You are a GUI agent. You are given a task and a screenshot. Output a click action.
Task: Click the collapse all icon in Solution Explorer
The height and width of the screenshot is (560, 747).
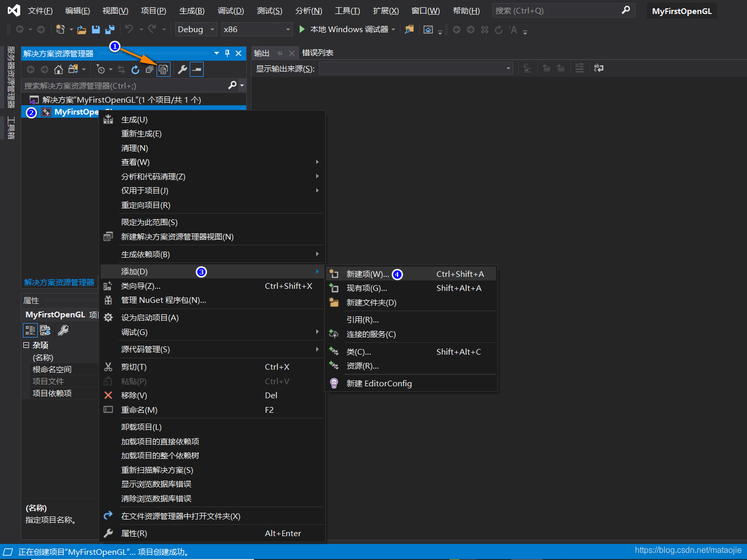pos(149,69)
